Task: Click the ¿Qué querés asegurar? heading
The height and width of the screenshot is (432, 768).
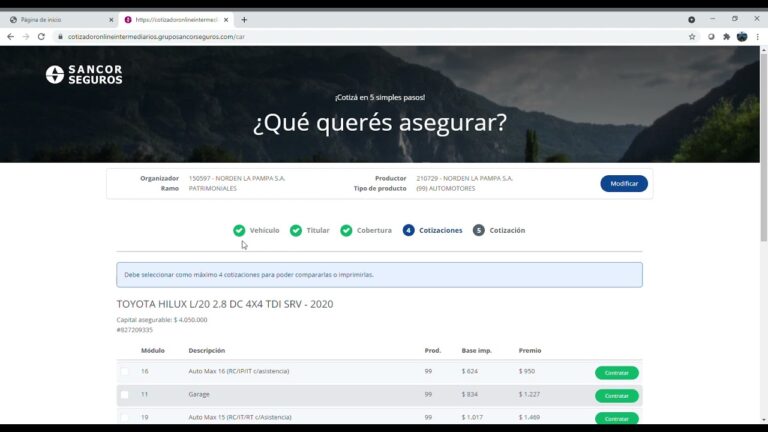Action: coord(380,122)
